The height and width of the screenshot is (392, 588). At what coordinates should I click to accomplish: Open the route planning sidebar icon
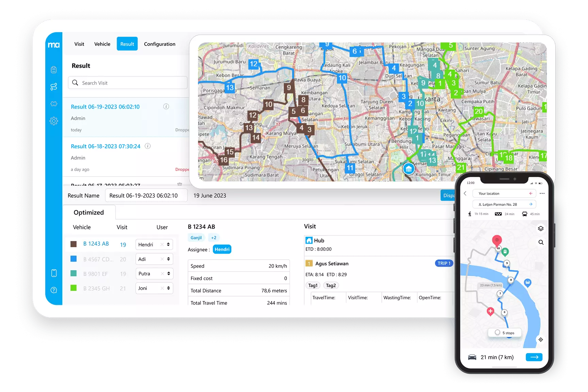tap(54, 87)
